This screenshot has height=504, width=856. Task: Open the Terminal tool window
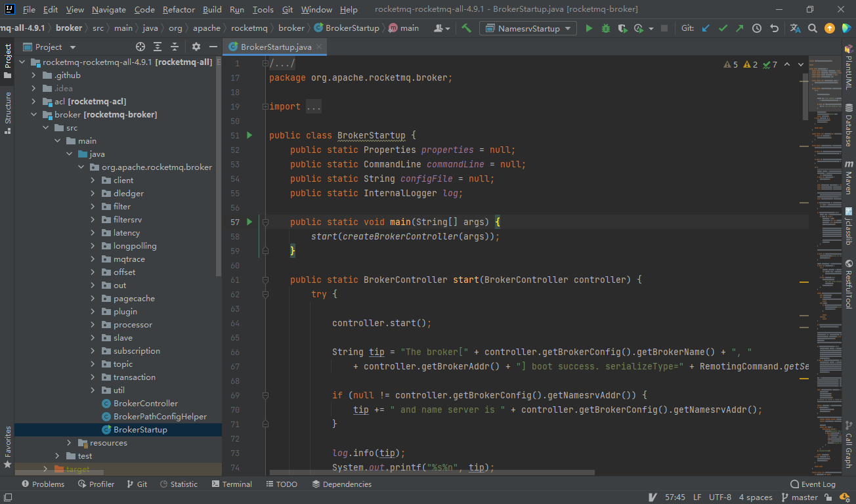tap(232, 484)
